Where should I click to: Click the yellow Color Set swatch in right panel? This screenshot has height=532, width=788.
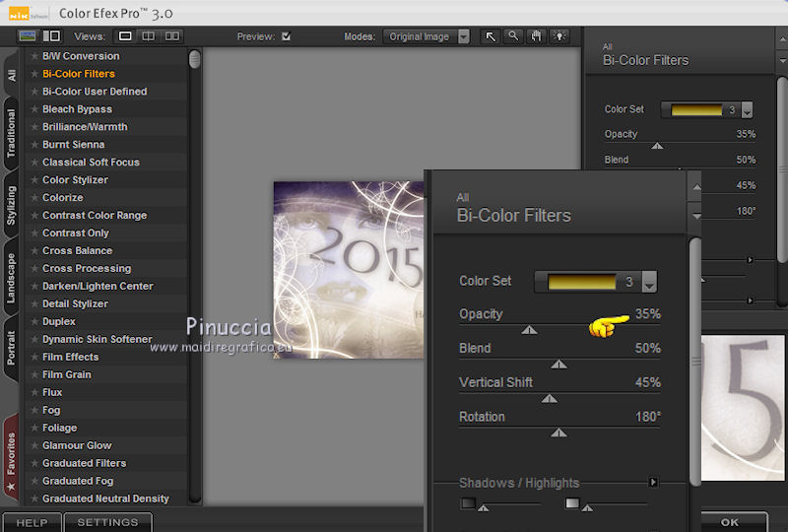[696, 109]
